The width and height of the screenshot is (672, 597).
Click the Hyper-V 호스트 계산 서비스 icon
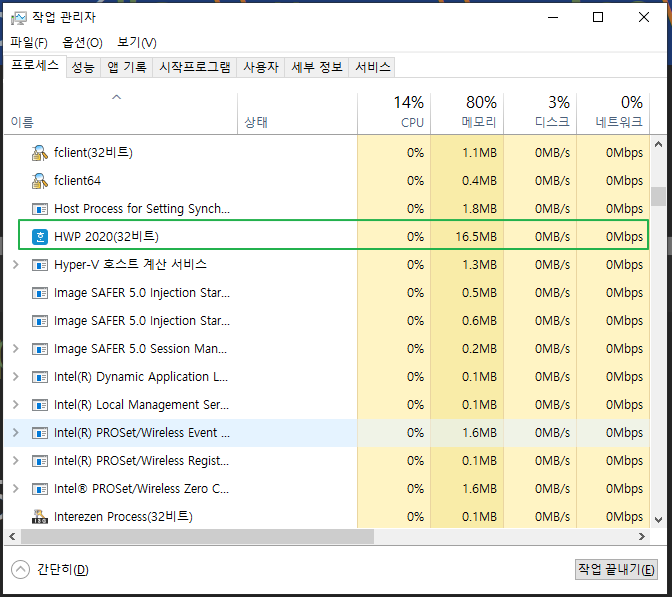40,265
